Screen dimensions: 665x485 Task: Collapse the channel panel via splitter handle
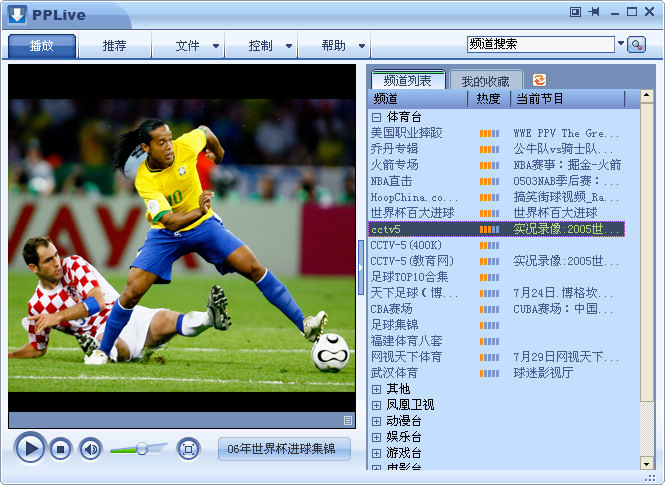361,267
